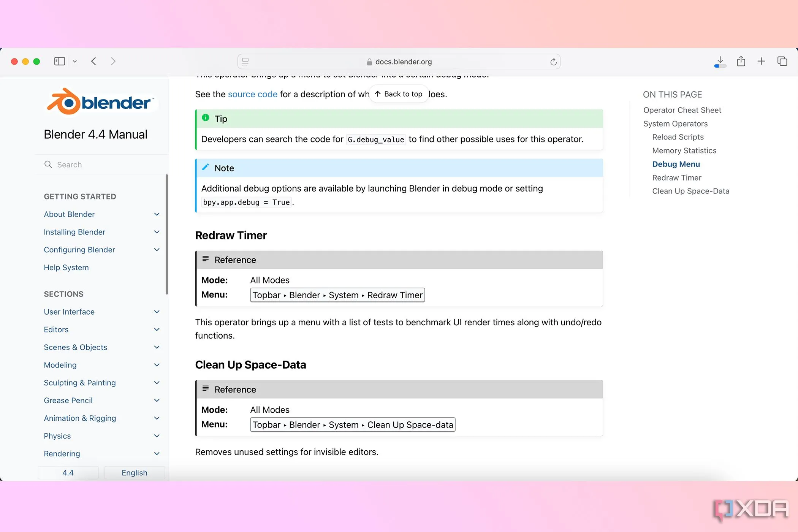Viewport: 798px width, 532px height.
Task: Show tab overview icon
Action: click(782, 61)
